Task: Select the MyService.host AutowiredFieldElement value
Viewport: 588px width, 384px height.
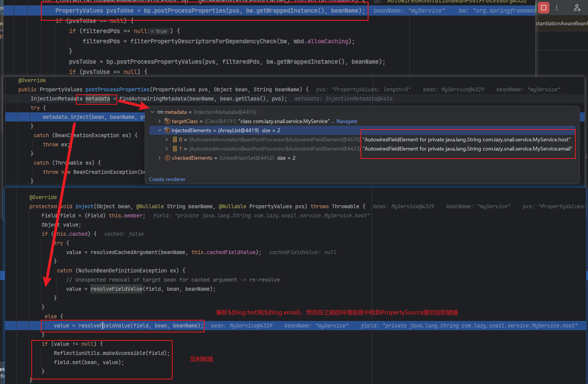Action: pyautogui.click(x=467, y=139)
